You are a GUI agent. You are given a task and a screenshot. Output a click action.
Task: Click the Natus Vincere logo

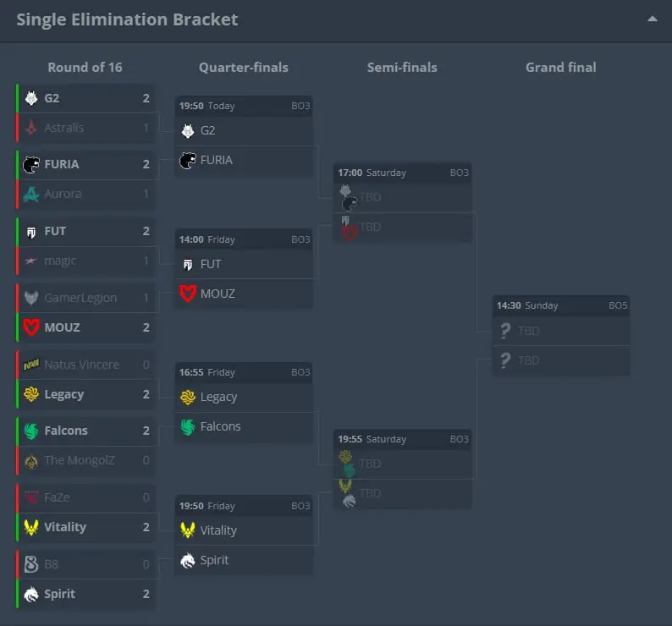[x=31, y=365]
